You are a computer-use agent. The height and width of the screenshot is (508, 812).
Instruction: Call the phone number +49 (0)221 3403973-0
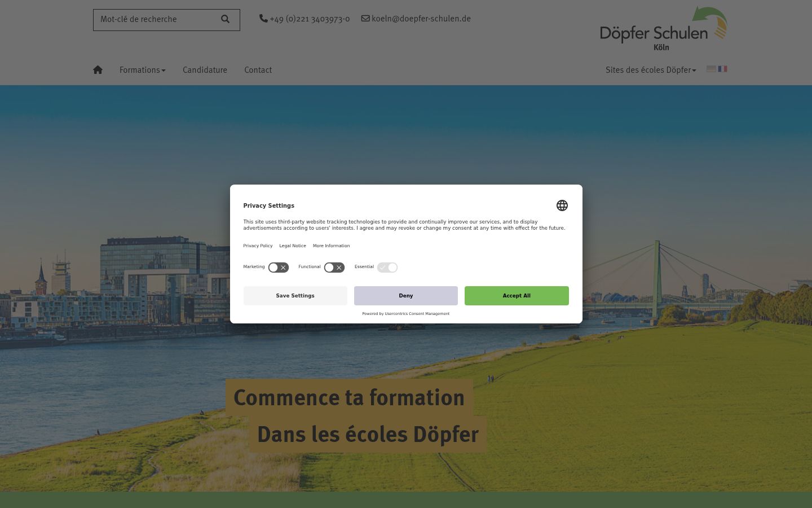click(304, 19)
